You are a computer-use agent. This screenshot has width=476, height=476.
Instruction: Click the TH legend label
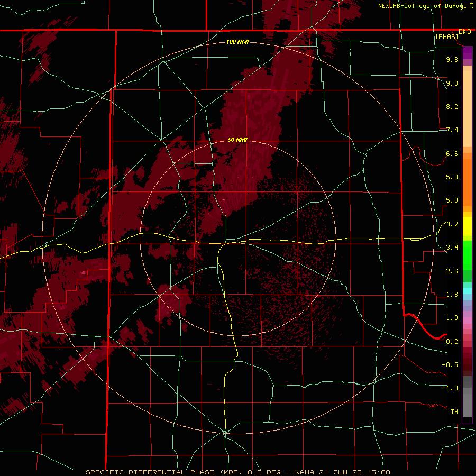point(454,412)
